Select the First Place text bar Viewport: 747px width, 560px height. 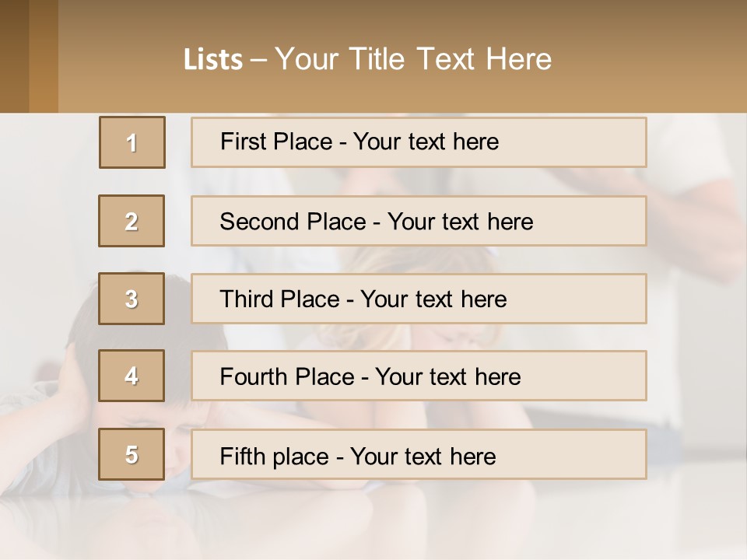pos(419,142)
